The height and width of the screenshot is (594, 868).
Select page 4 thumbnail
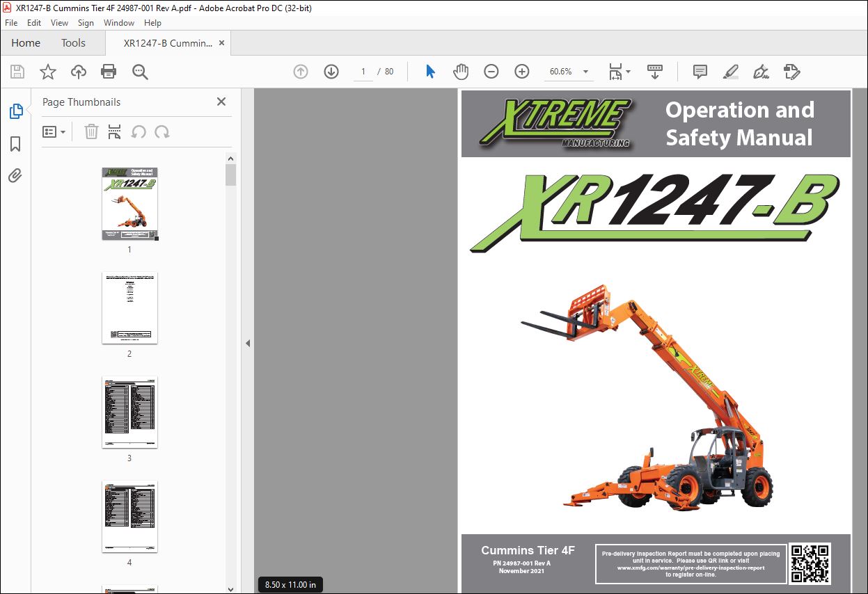[x=129, y=517]
